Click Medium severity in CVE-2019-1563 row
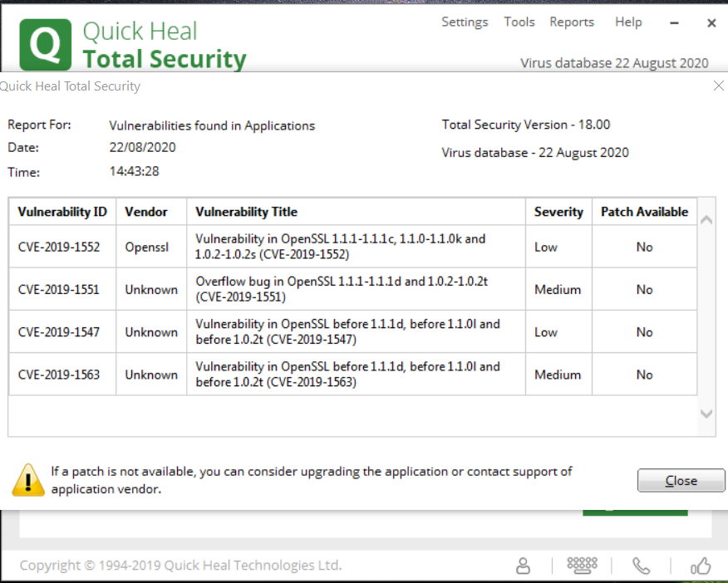Image resolution: width=728 pixels, height=583 pixels. coord(558,375)
